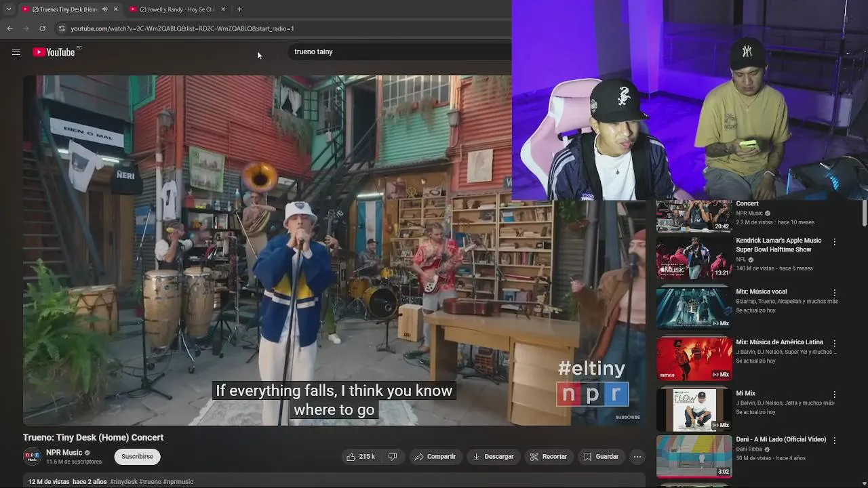Image resolution: width=868 pixels, height=488 pixels.
Task: Open the browser tab search dropdown
Action: click(9, 9)
